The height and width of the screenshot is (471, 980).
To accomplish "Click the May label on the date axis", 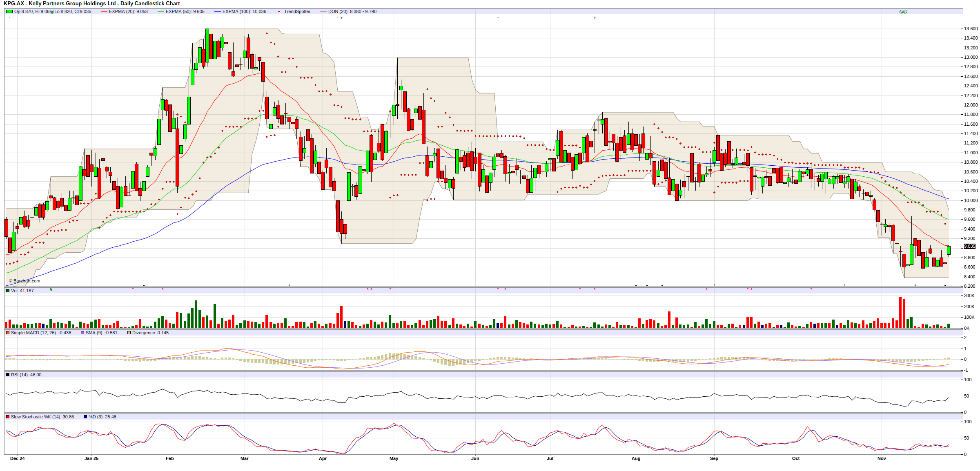I will point(394,458).
